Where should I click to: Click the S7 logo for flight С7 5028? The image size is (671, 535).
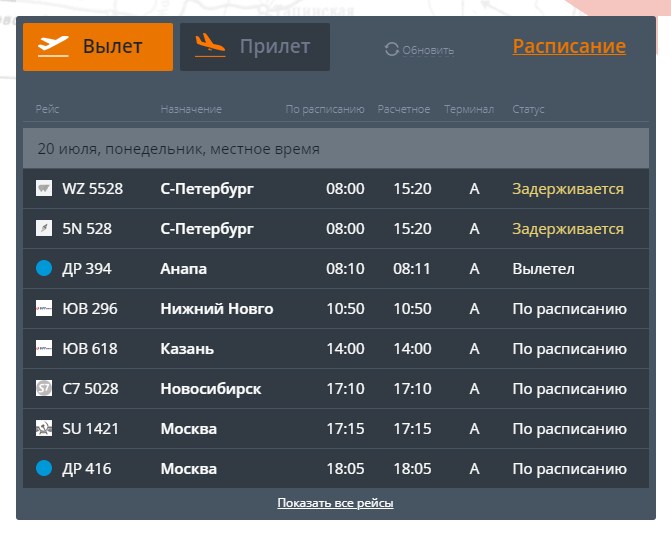[x=44, y=388]
